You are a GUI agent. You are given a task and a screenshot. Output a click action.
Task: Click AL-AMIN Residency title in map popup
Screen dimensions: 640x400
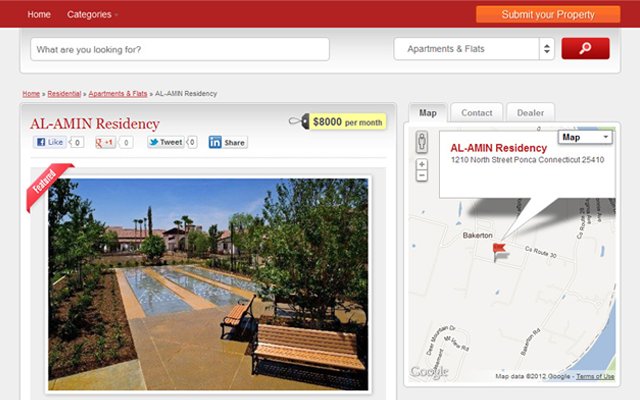pyautogui.click(x=498, y=148)
